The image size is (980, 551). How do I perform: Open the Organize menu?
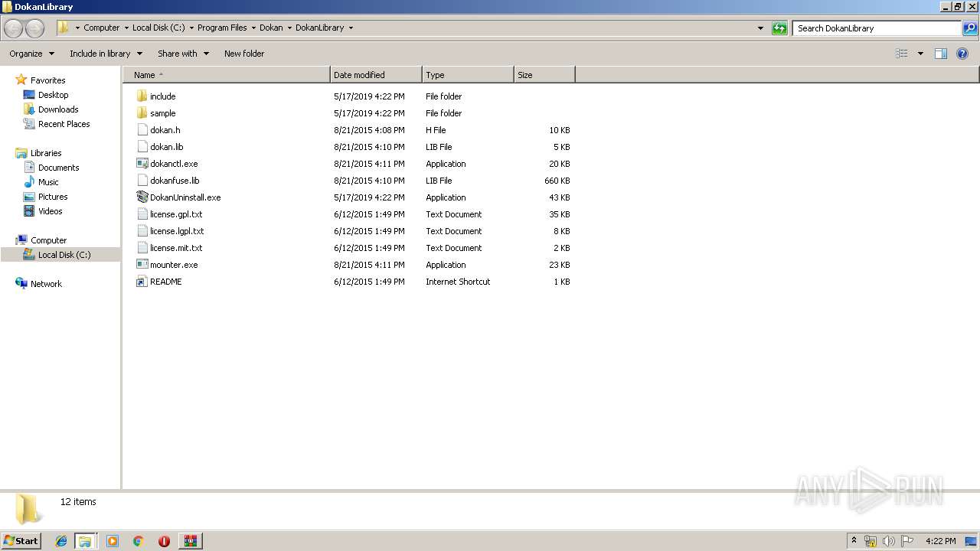point(32,54)
